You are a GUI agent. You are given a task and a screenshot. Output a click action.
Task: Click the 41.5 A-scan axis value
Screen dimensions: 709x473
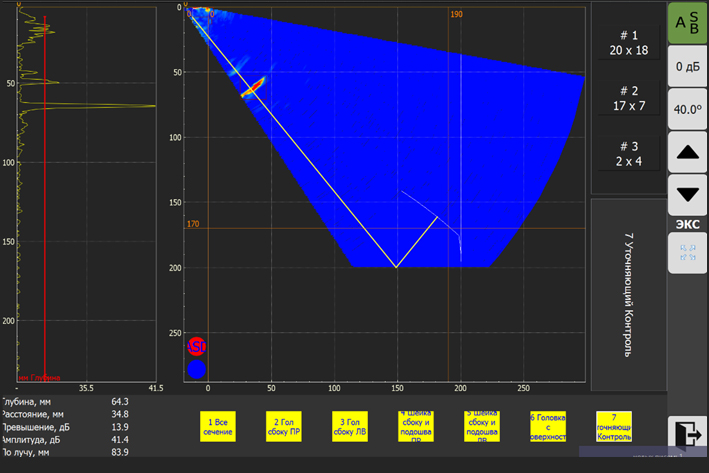[156, 388]
